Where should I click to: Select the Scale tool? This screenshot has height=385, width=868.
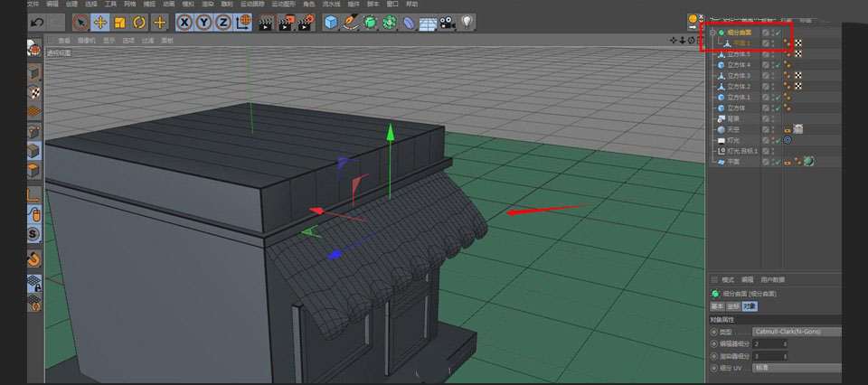click(119, 22)
